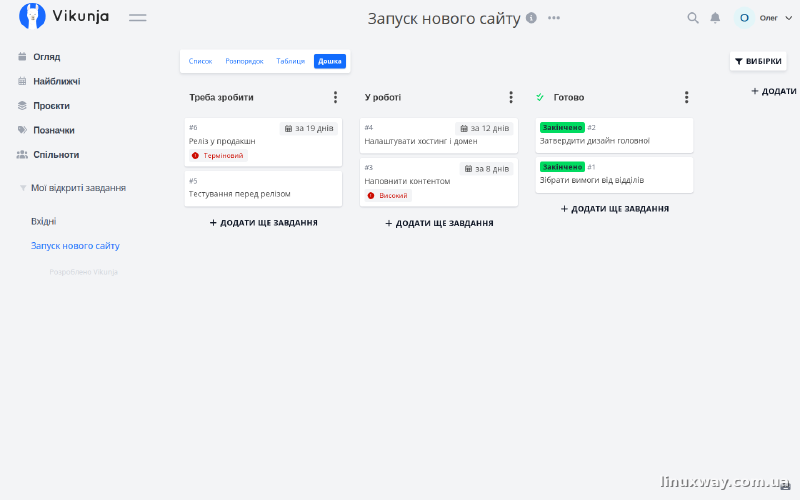Open Найближчі in sidebar
The height and width of the screenshot is (500, 800).
click(57, 81)
